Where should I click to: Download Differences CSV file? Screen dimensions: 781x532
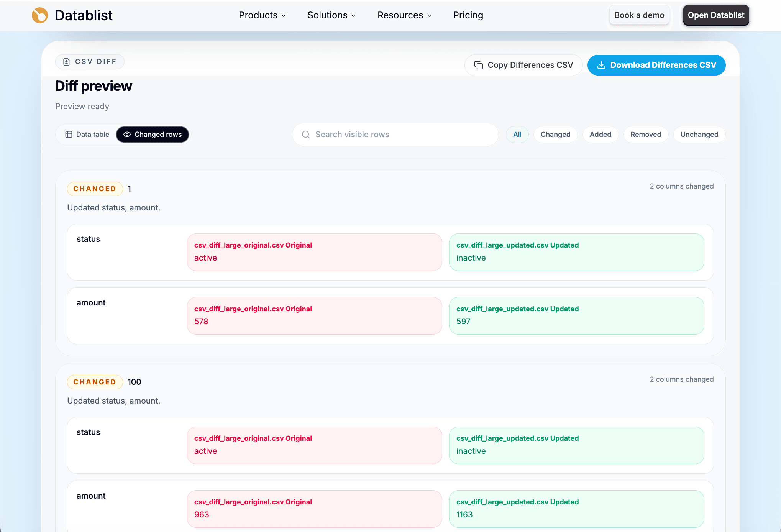click(656, 65)
